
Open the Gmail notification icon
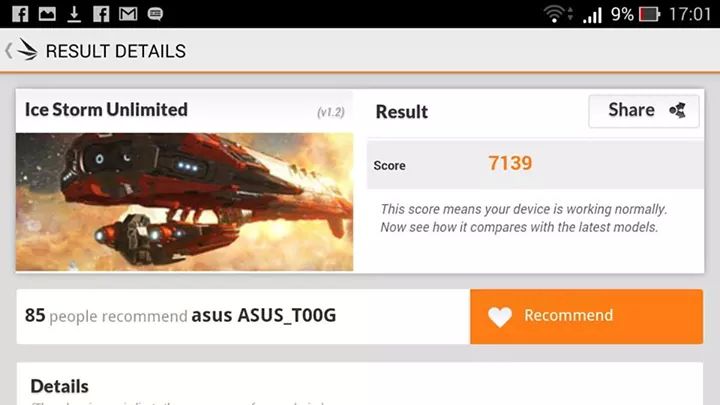(128, 14)
